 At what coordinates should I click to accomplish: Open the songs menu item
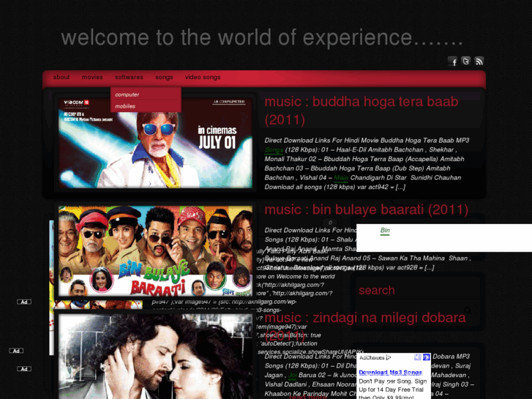[164, 77]
